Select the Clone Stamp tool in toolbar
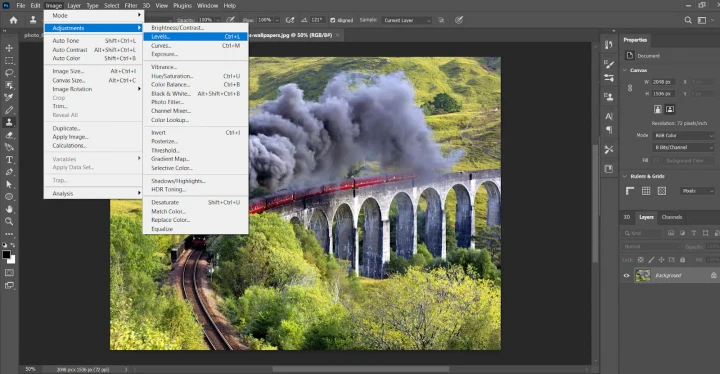 pyautogui.click(x=9, y=122)
